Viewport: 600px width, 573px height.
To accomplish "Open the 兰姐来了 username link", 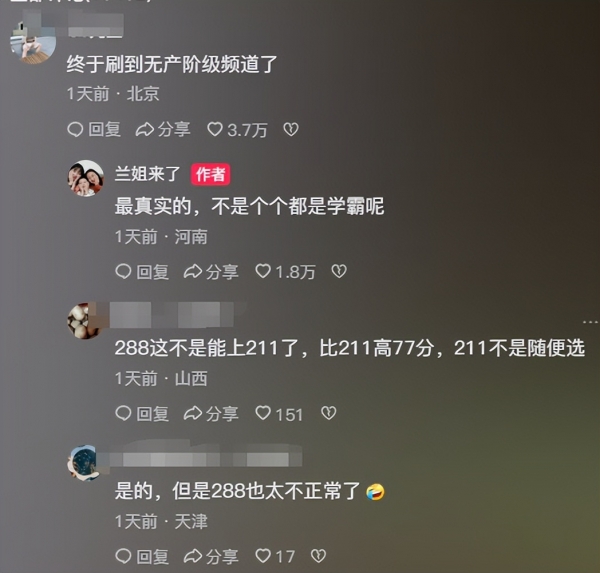I will [147, 174].
